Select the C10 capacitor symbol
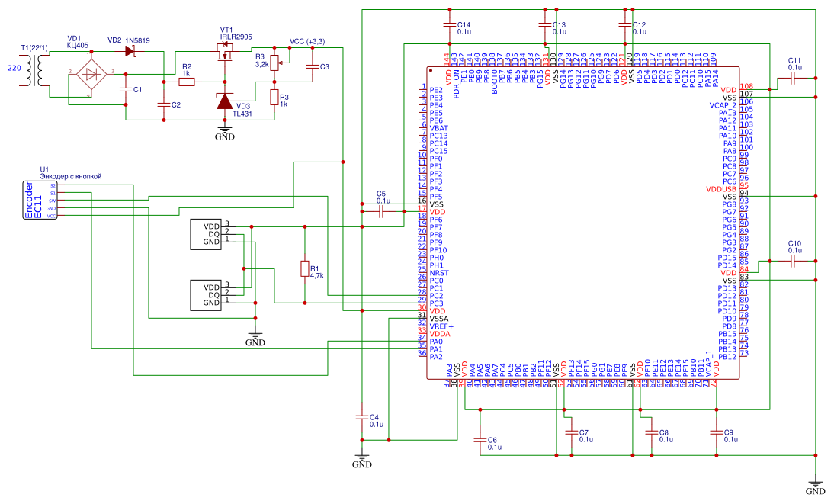Image resolution: width=834 pixels, height=504 pixels. [x=793, y=261]
